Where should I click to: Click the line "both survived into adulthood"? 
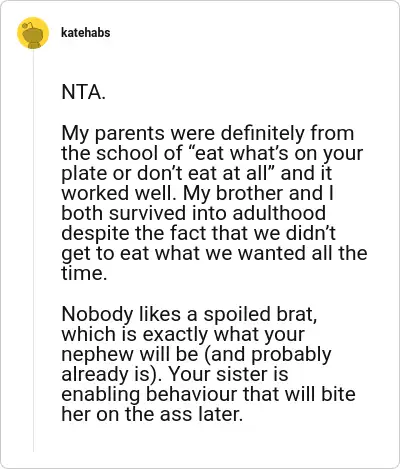[x=193, y=213]
